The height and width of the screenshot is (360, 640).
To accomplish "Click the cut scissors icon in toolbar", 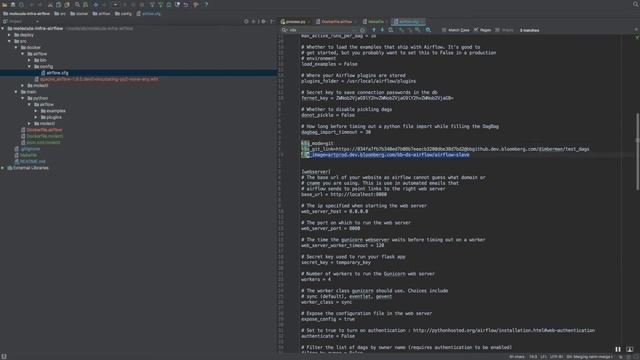I will click(50, 4).
